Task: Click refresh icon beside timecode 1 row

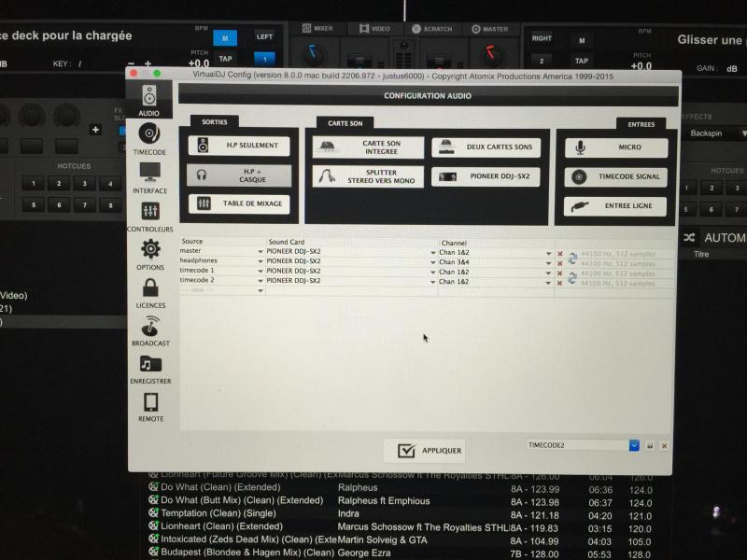Action: click(572, 278)
